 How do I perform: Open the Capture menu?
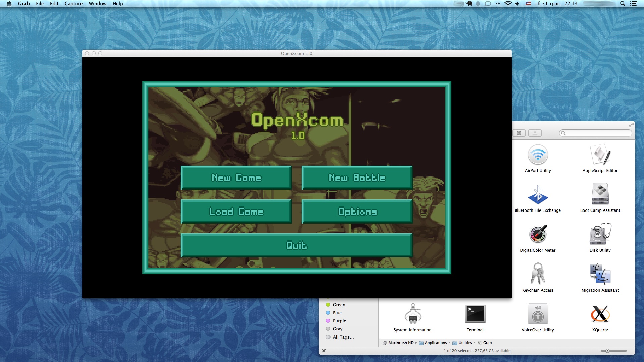[x=73, y=4]
